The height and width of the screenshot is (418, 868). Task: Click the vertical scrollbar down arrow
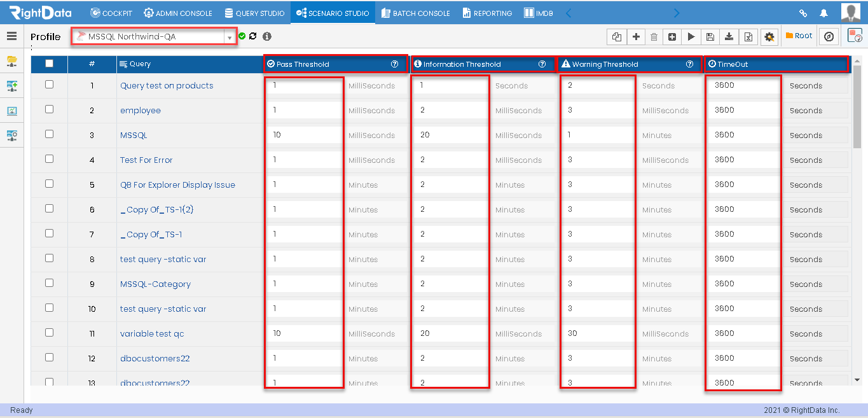tap(857, 380)
